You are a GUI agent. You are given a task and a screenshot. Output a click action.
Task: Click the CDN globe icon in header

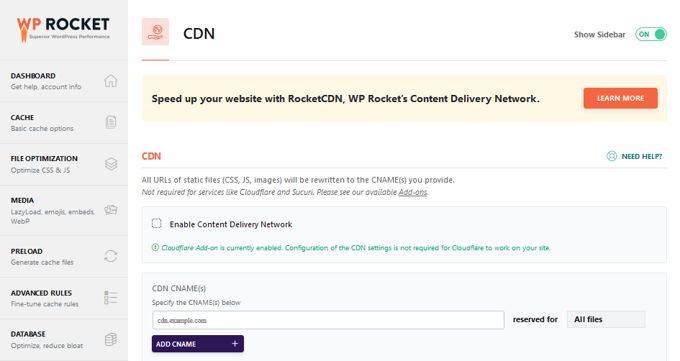click(x=155, y=32)
